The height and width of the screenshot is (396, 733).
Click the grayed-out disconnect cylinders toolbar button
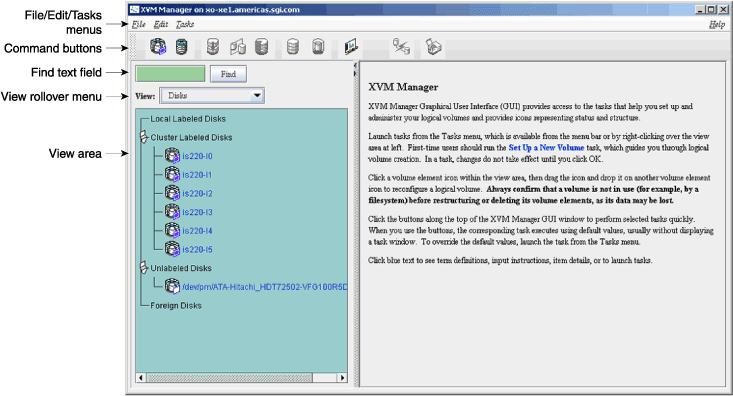401,47
